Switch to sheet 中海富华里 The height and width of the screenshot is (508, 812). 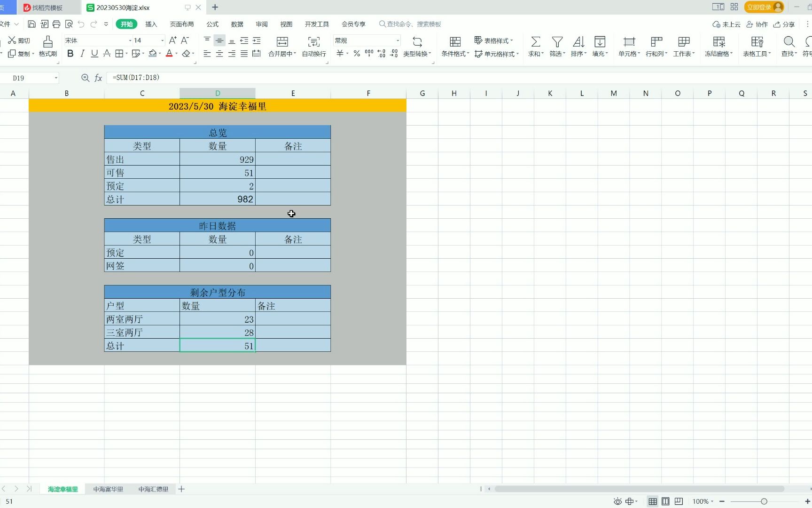point(108,489)
